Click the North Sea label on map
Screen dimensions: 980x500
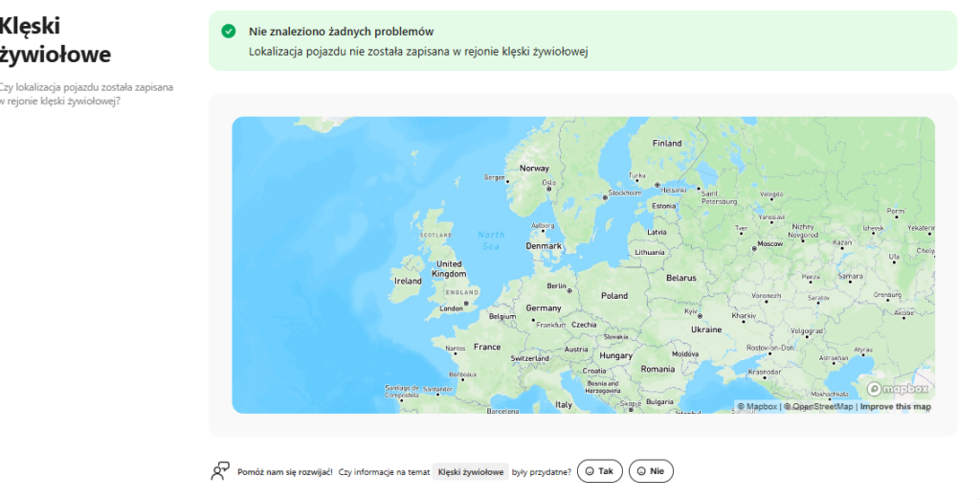point(490,240)
